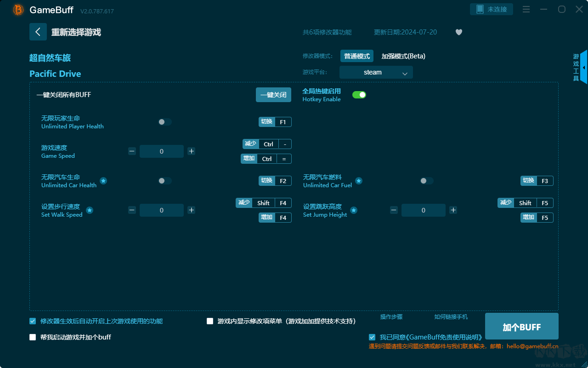Open the hamburger menu in title bar
Viewport: 588px width, 368px height.
(526, 10)
